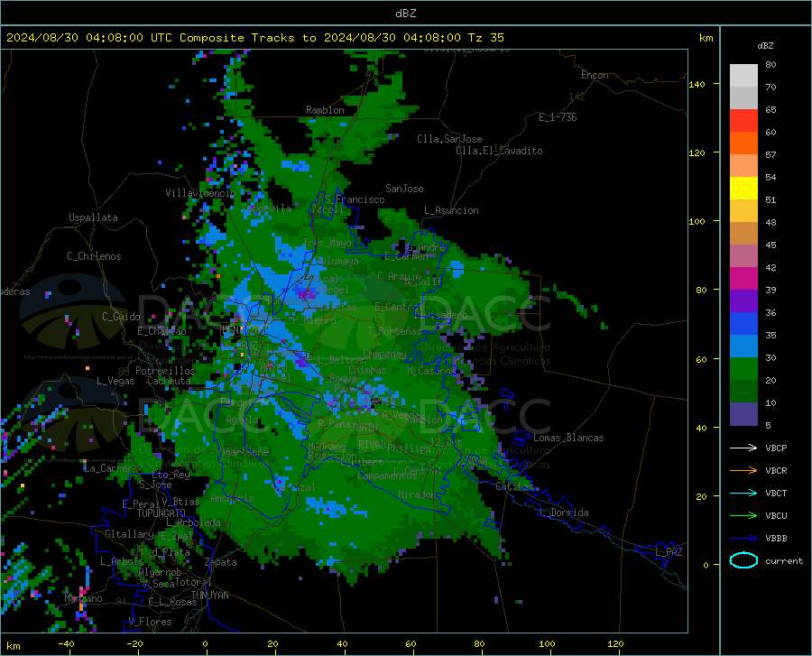Click the cyan 'current' ellipse legend icon
Viewport: 812px width, 656px height.
743,560
